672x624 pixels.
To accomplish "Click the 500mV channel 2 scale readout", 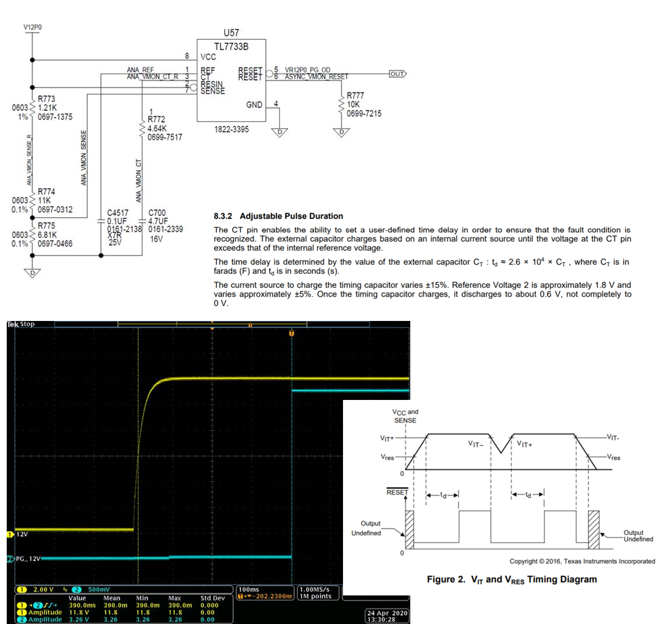I will pos(99,589).
